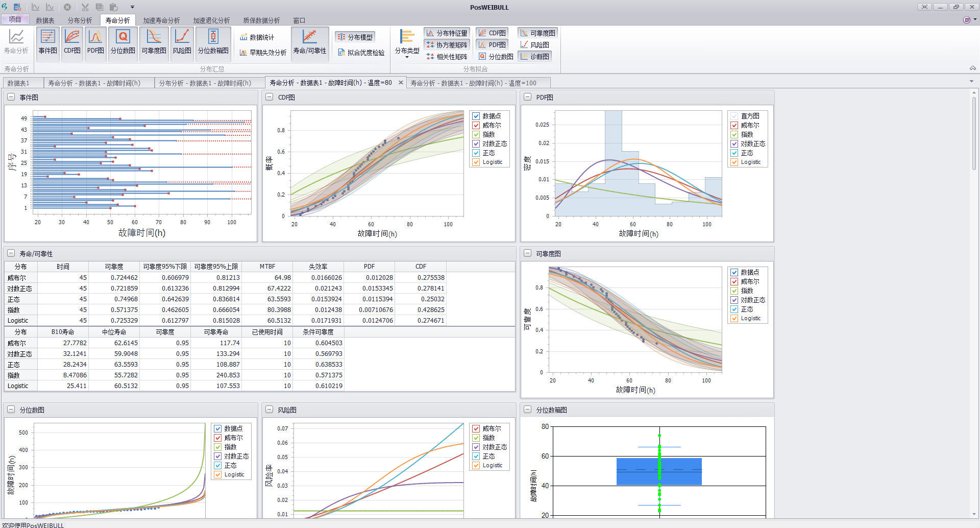Switch to 加速寿命分析 ribbon tab

[x=161, y=20]
